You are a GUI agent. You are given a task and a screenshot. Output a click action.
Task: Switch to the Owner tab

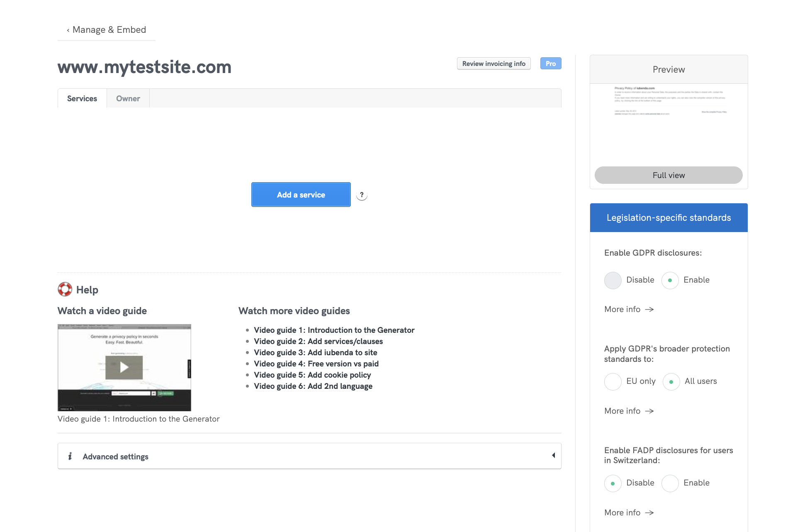[x=128, y=98]
